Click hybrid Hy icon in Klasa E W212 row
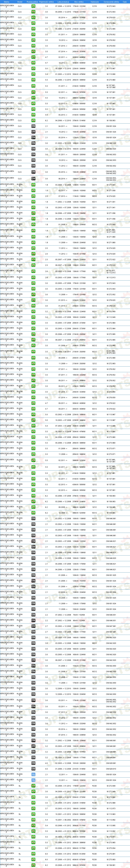 coord(33,780)
